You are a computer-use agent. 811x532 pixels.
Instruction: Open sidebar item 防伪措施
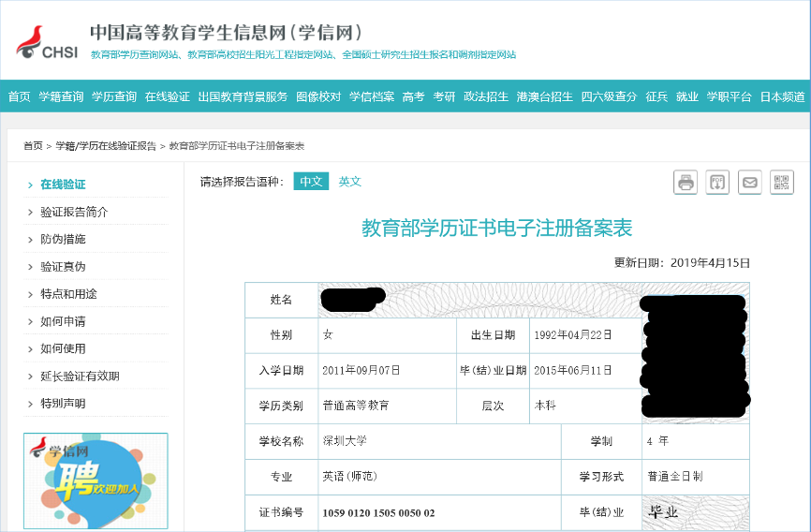63,239
